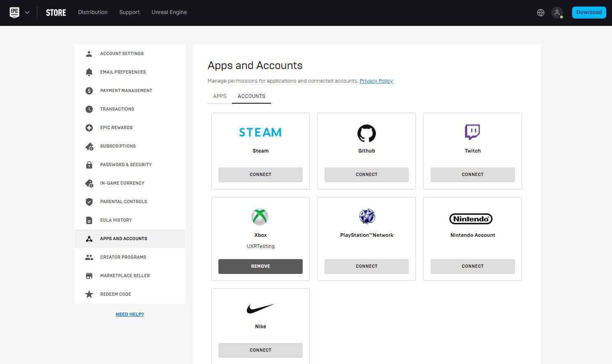
Task: Connect the Twitch account
Action: (x=473, y=175)
